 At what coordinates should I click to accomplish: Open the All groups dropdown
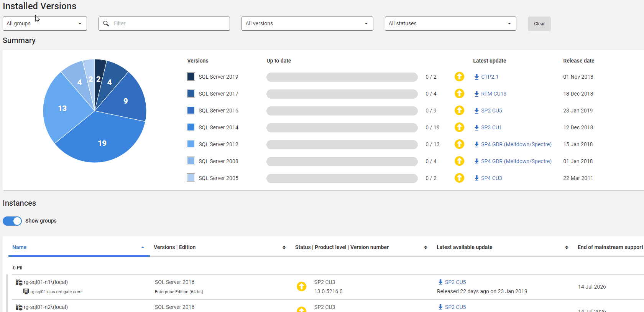(x=45, y=23)
